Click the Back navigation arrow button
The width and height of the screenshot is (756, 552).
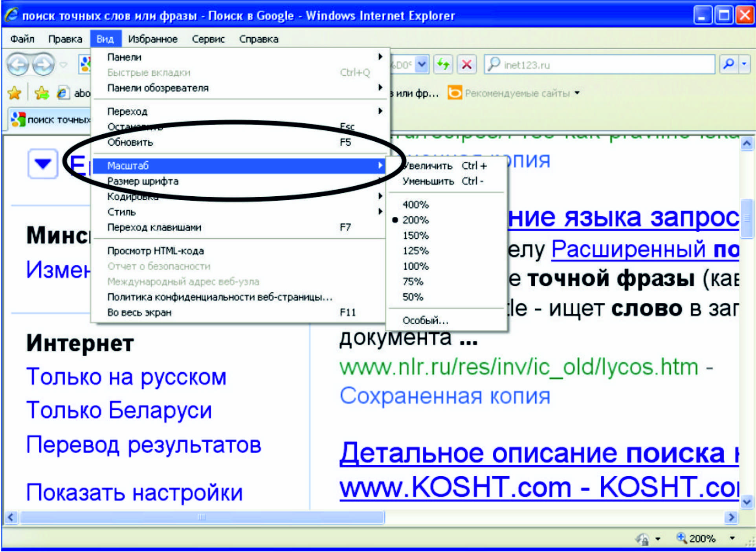pyautogui.click(x=18, y=64)
